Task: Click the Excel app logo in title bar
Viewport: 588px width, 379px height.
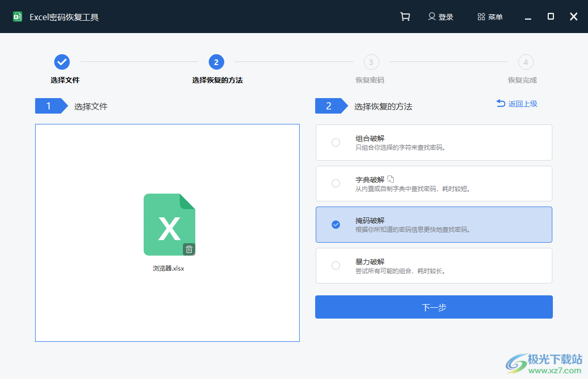Action: point(17,16)
